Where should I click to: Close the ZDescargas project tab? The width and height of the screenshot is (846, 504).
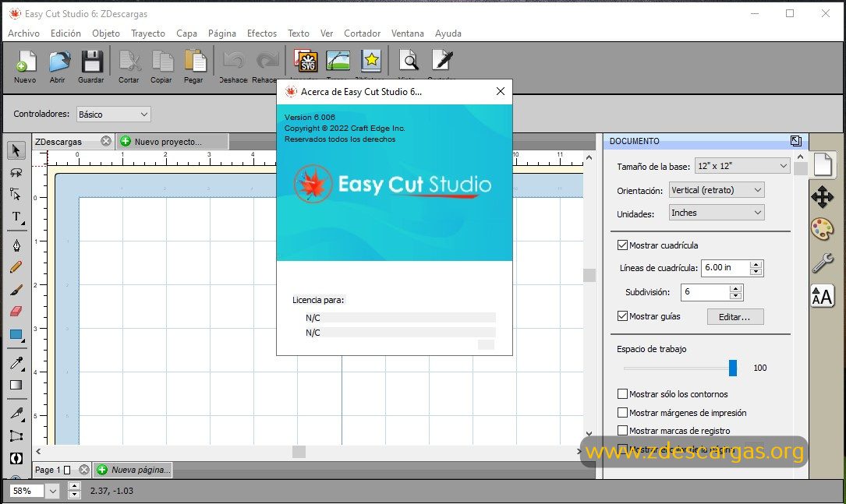[106, 141]
